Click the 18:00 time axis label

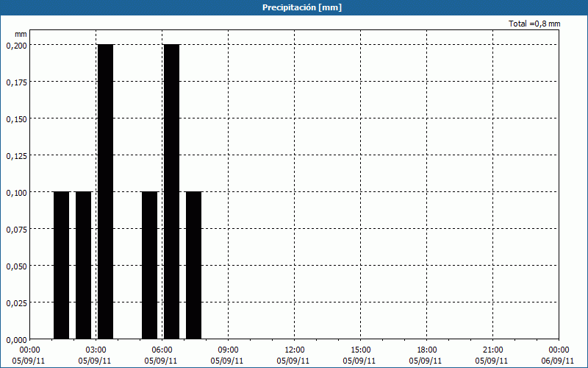(x=426, y=350)
